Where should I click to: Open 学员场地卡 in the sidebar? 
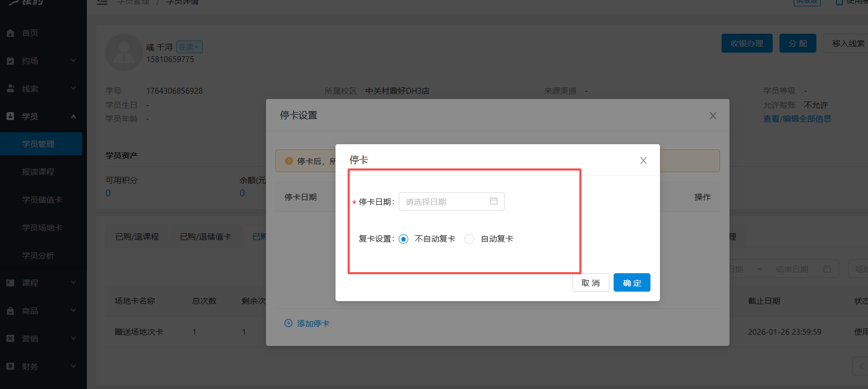tap(41, 227)
